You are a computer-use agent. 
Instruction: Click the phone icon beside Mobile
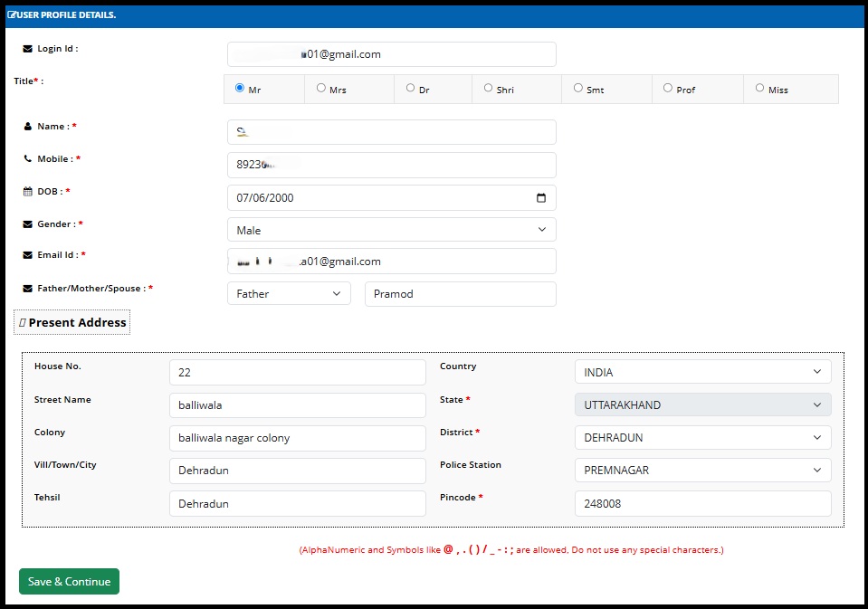pos(28,159)
